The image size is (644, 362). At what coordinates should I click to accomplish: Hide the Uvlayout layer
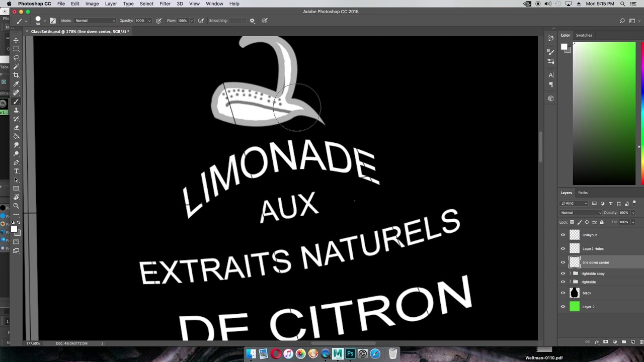click(x=563, y=235)
